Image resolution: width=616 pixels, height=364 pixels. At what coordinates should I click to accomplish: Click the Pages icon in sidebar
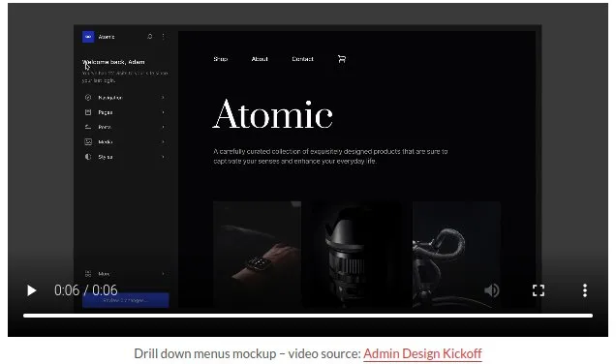88,112
